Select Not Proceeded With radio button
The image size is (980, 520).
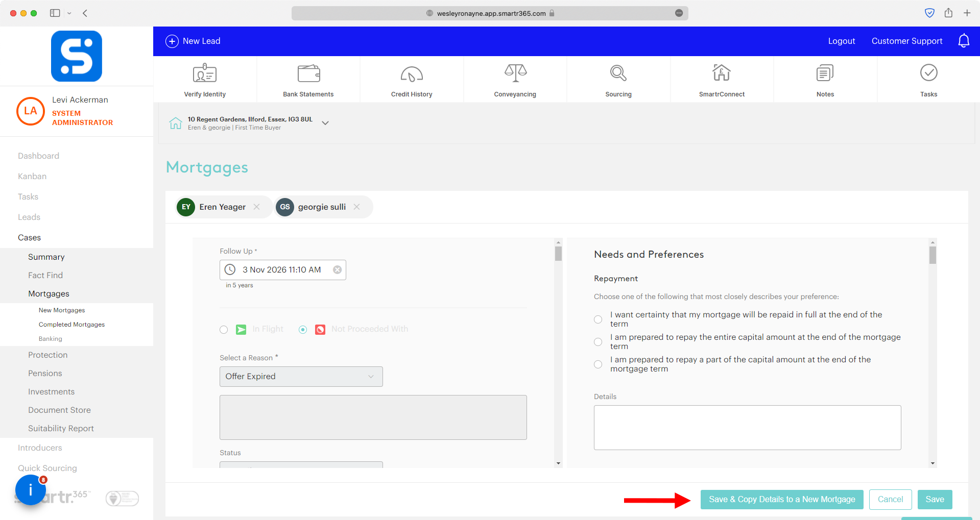tap(303, 330)
